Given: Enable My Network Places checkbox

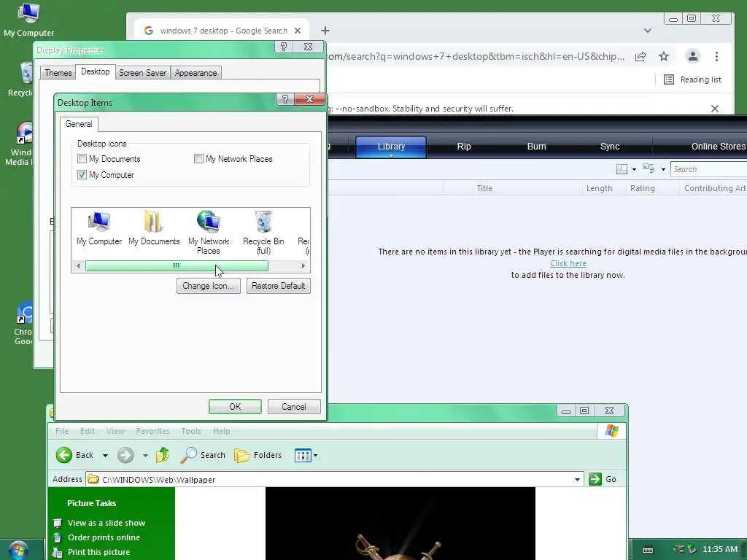Looking at the screenshot, I should coord(198,158).
